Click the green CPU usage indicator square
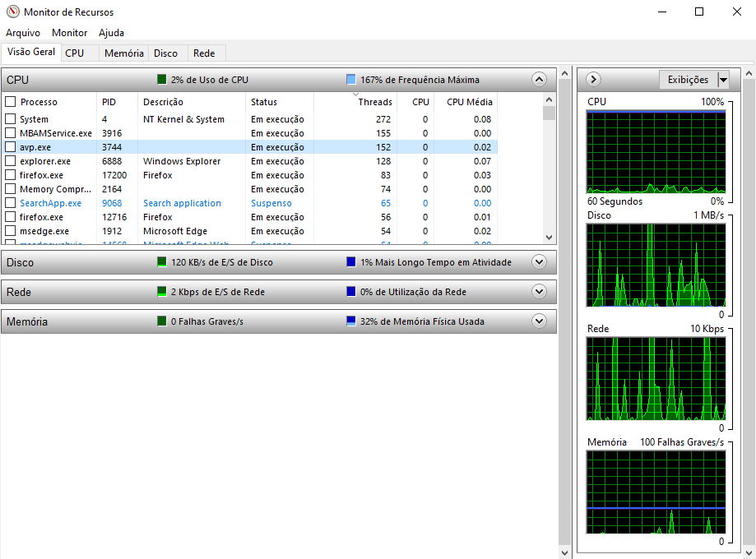The width and height of the screenshot is (756, 559). tap(162, 80)
